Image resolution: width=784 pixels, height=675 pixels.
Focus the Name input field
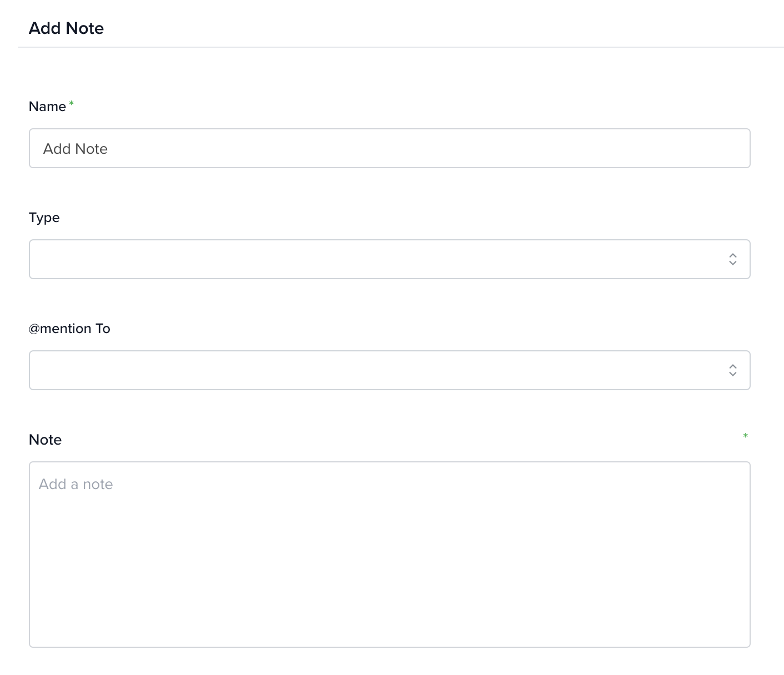tap(390, 148)
